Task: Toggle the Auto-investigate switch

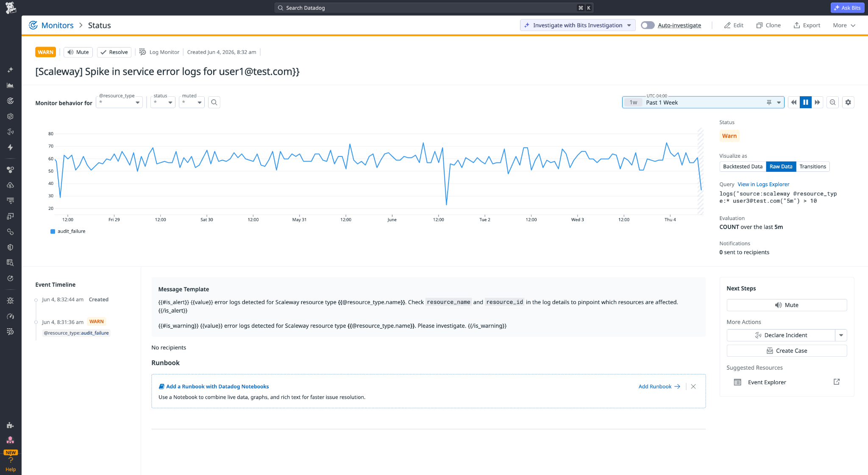Action: pos(648,25)
